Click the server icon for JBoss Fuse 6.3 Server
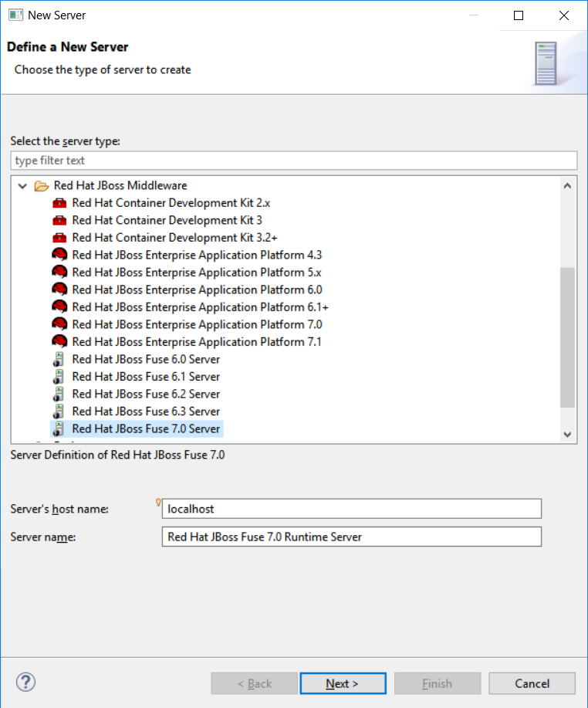588x708 pixels. pyautogui.click(x=58, y=412)
